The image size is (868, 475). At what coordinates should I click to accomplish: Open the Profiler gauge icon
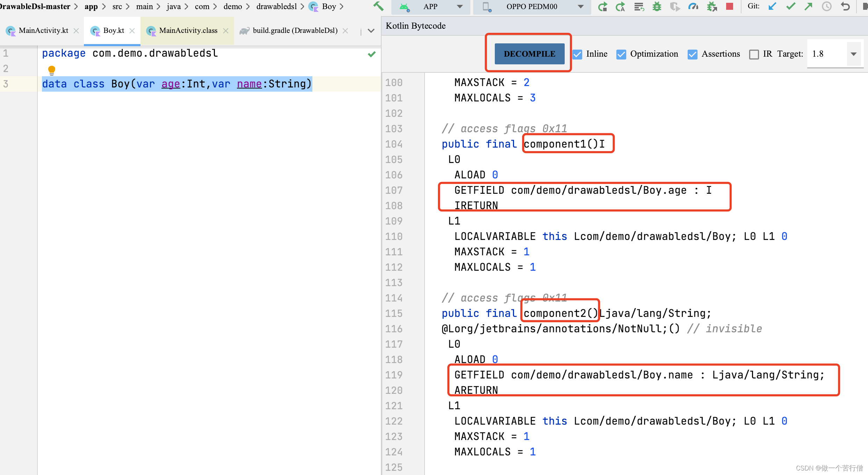[x=693, y=6]
